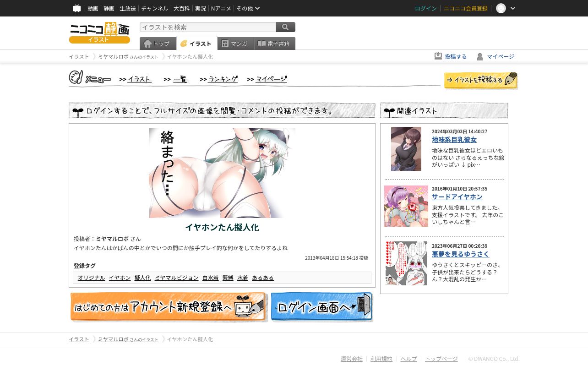Screen dimensions: 588x371
Task: Open the サードアイヤホン thumbnail
Action: tap(406, 206)
